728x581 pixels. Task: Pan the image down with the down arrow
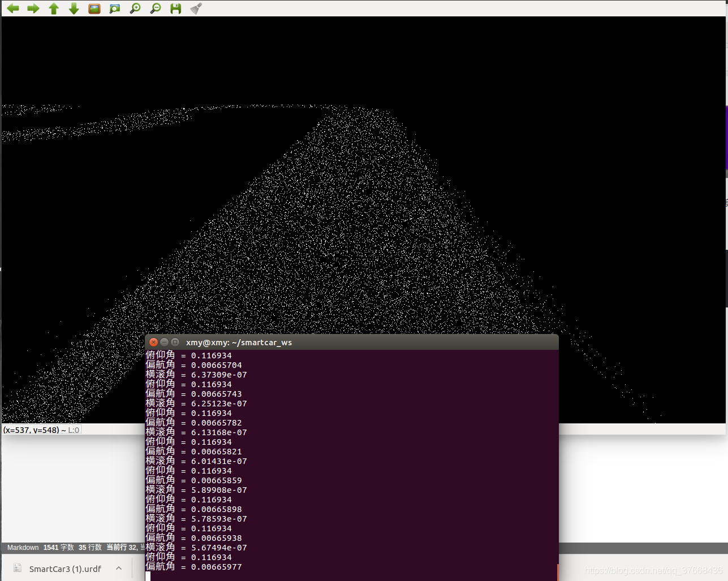tap(74, 8)
